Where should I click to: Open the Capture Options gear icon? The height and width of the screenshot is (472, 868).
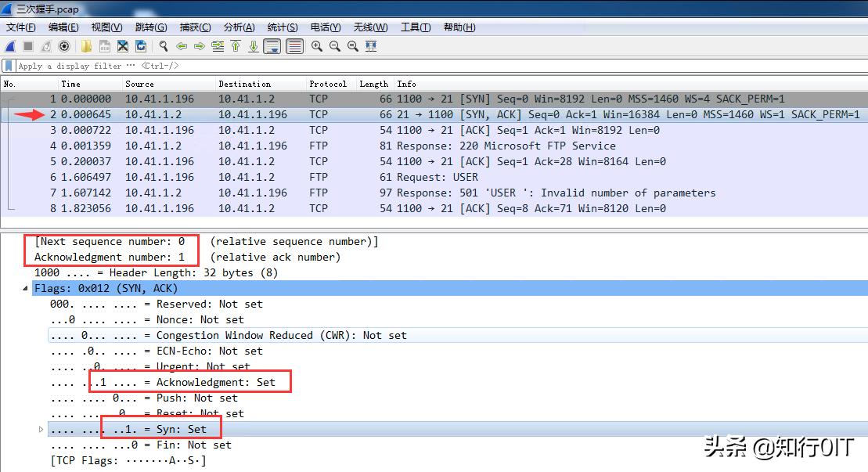[x=64, y=45]
